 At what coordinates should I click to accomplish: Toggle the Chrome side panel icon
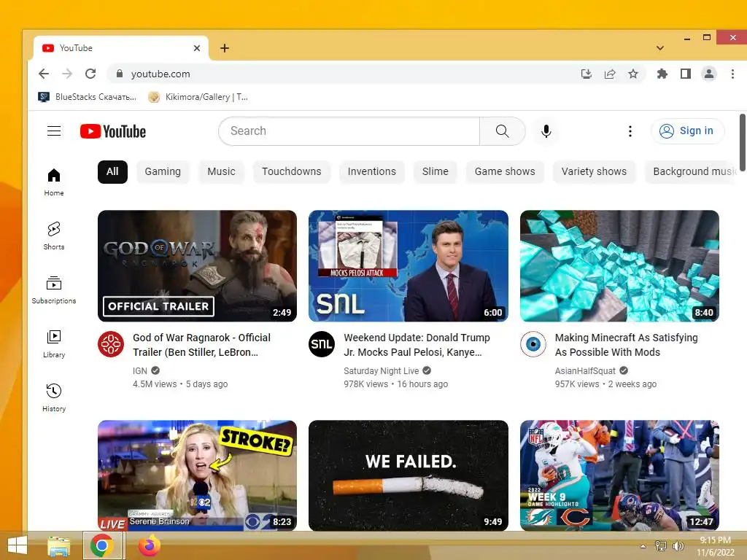tap(686, 74)
